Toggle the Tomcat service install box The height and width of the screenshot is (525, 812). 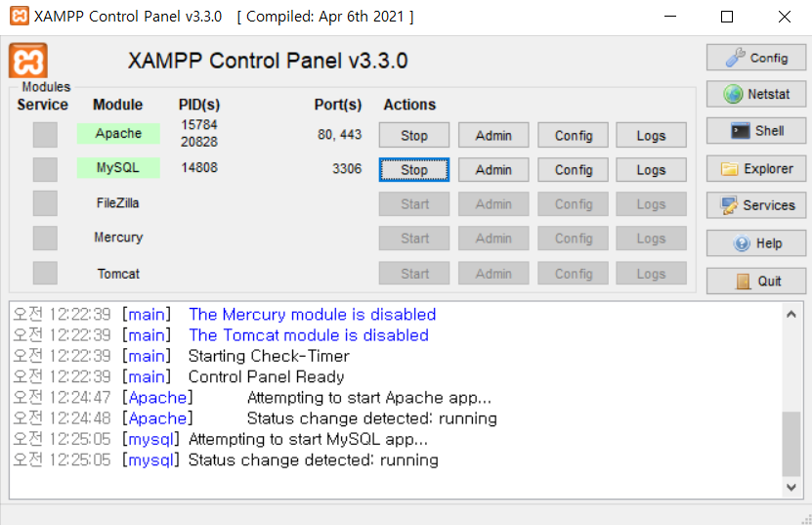coord(45,273)
